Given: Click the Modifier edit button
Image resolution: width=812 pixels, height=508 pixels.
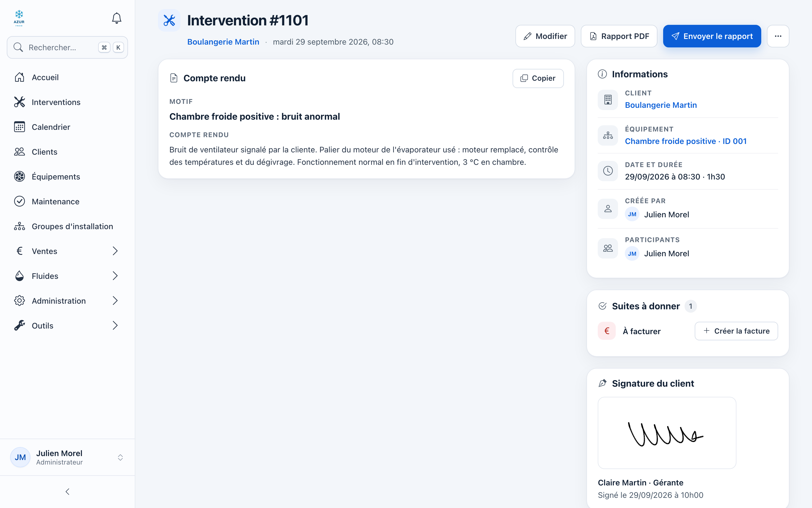Looking at the screenshot, I should (x=545, y=36).
